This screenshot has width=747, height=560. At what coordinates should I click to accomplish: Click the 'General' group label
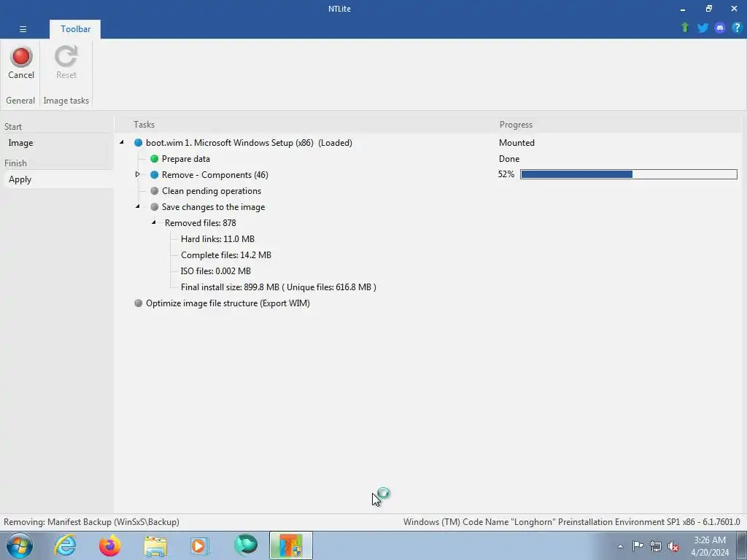pyautogui.click(x=20, y=101)
